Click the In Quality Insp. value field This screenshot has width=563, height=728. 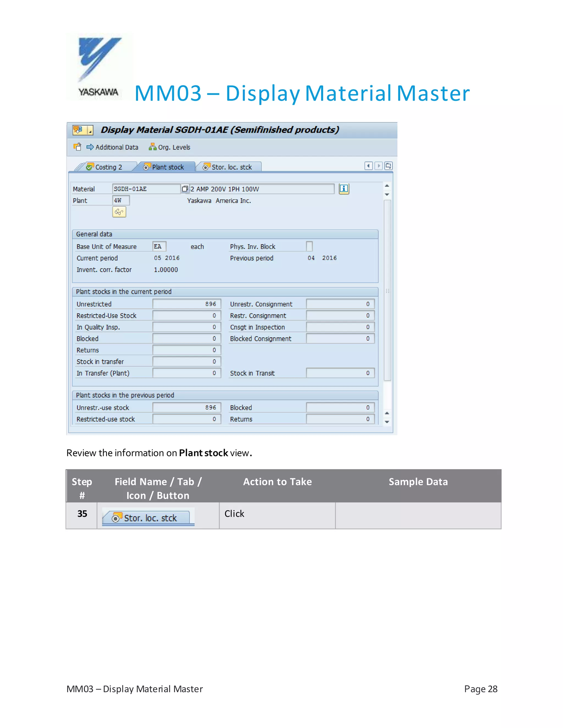[x=187, y=327]
